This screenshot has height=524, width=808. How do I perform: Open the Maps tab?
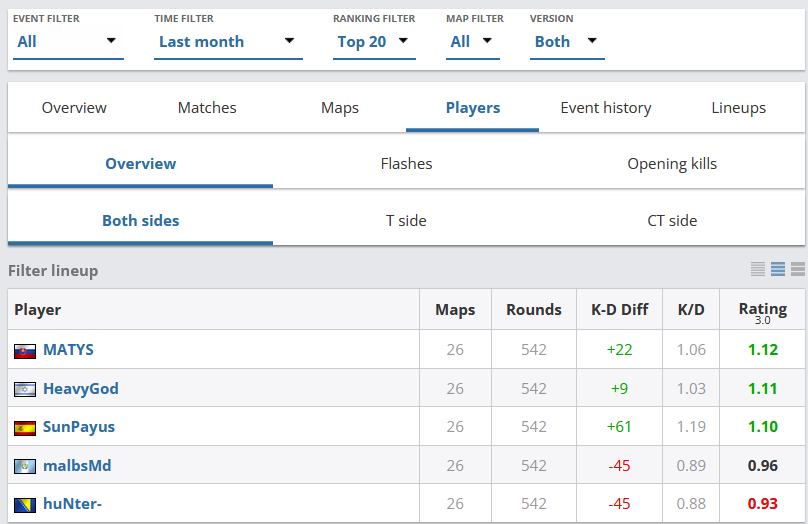pyautogui.click(x=340, y=108)
